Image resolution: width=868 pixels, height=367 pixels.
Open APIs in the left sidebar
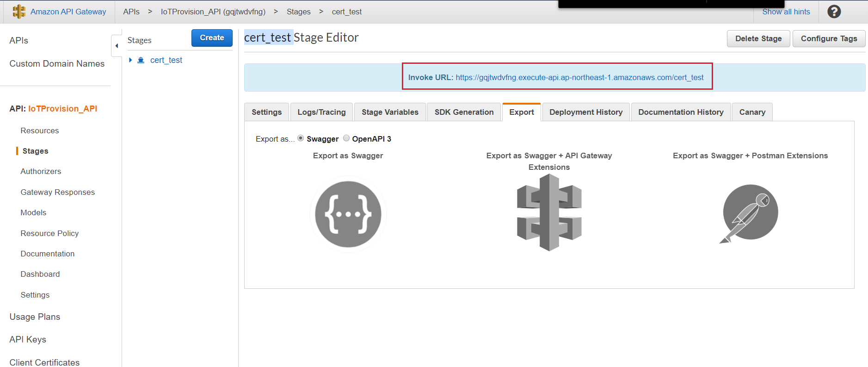19,40
